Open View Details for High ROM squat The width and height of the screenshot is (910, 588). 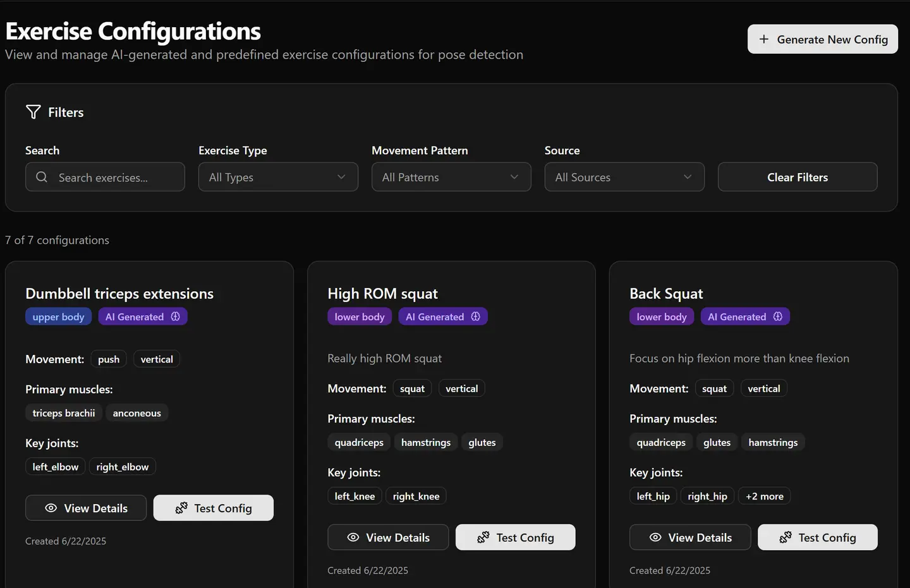pyautogui.click(x=388, y=537)
